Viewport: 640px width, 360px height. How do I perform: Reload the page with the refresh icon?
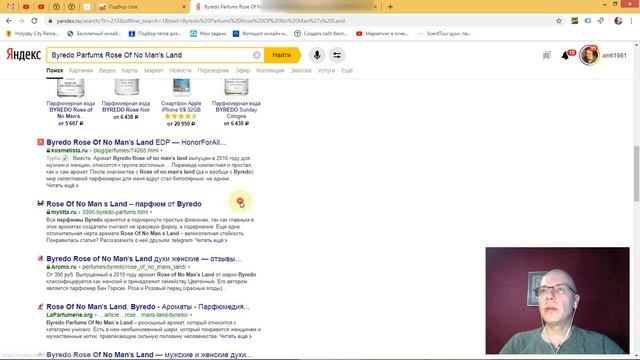(x=34, y=21)
